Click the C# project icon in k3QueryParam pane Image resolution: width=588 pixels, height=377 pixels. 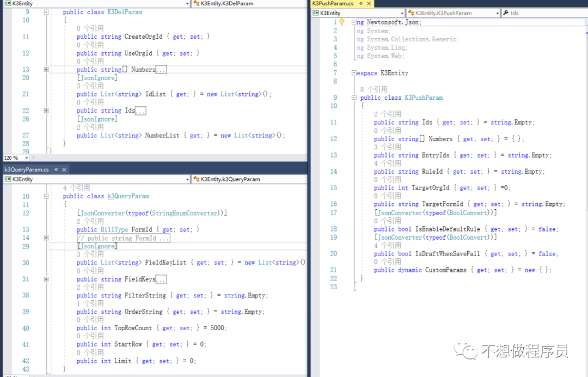[8, 179]
